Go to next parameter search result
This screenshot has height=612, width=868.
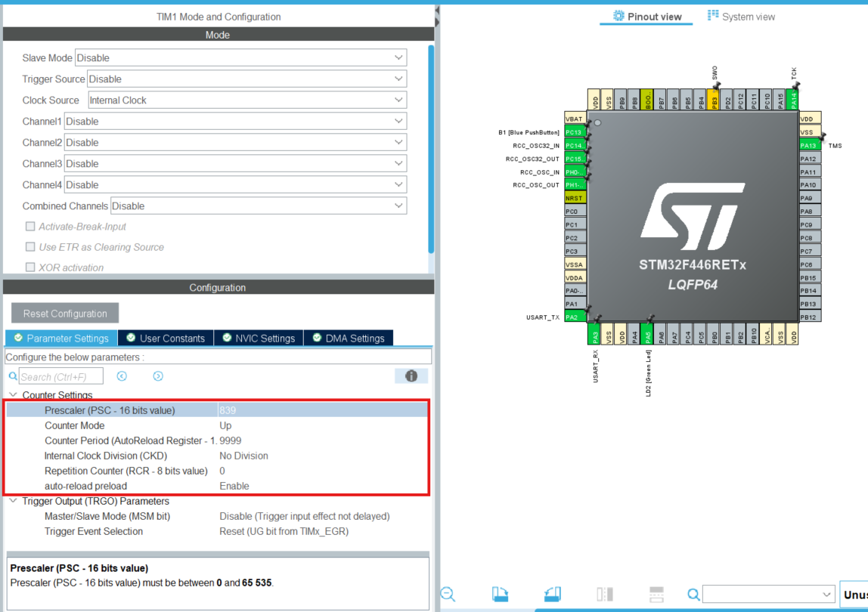pos(158,376)
